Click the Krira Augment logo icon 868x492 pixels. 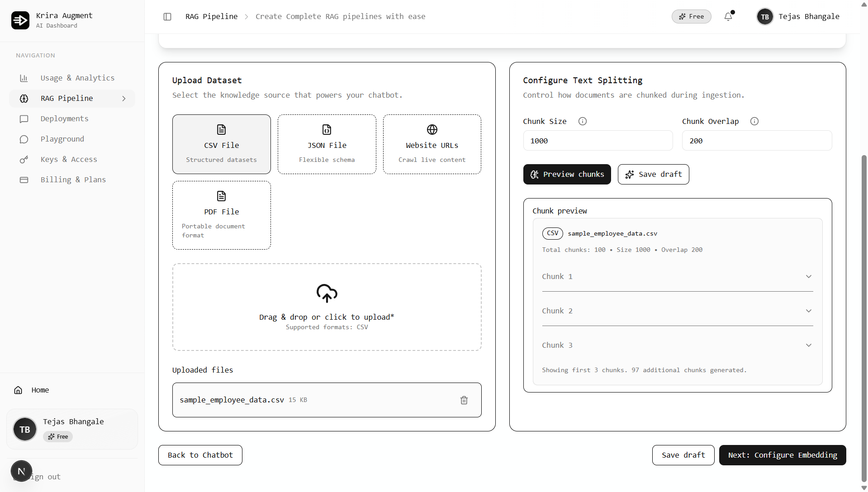coord(20,20)
